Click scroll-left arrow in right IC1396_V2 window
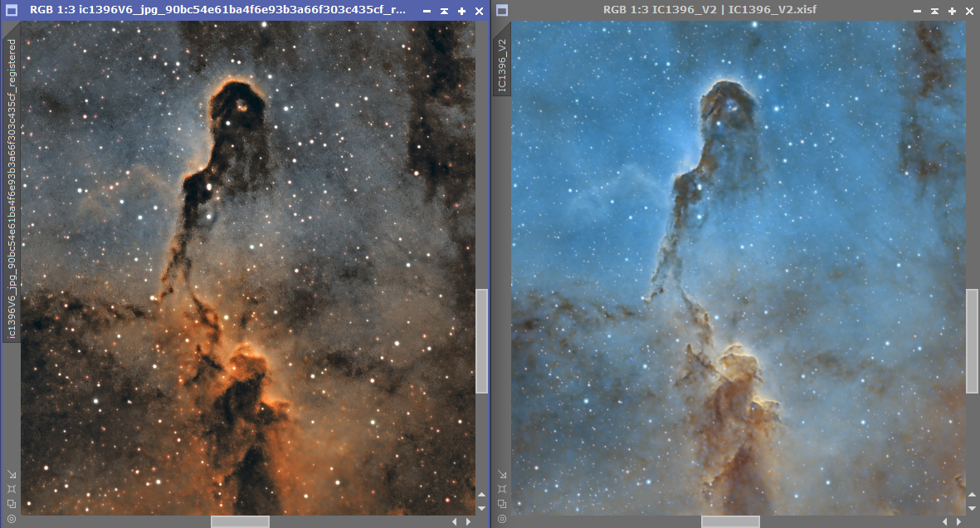 pos(945,521)
